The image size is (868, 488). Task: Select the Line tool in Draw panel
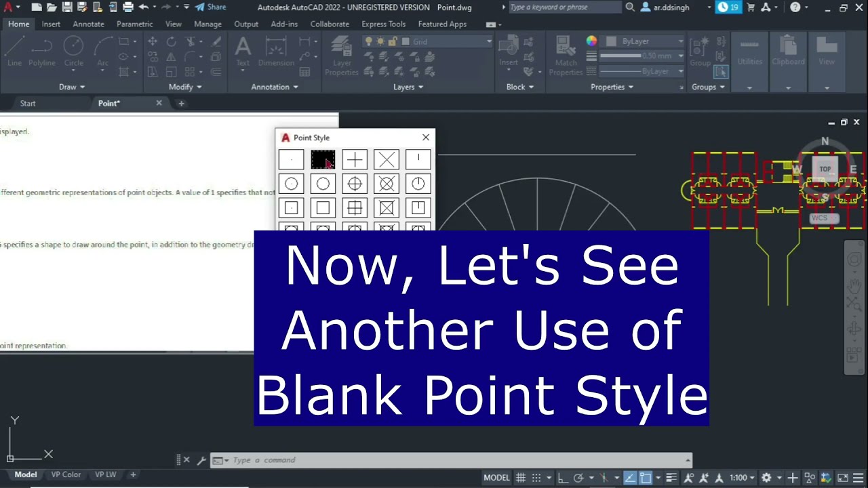(x=14, y=52)
